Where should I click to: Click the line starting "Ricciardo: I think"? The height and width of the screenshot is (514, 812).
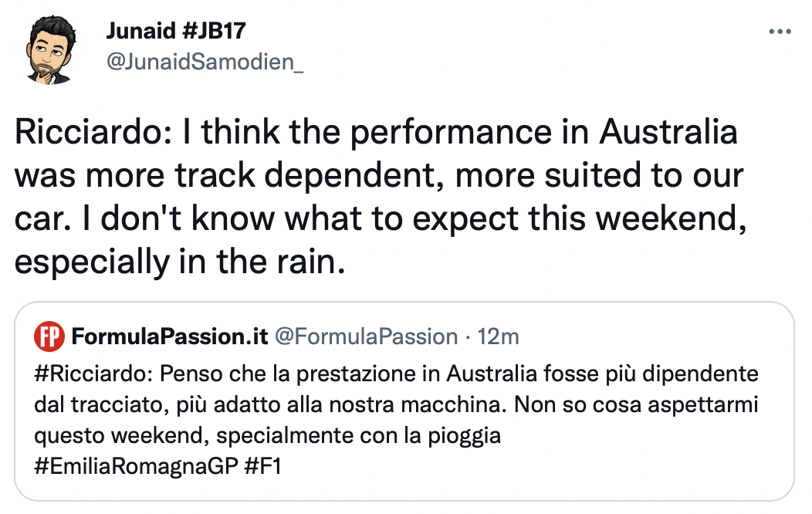(x=375, y=133)
